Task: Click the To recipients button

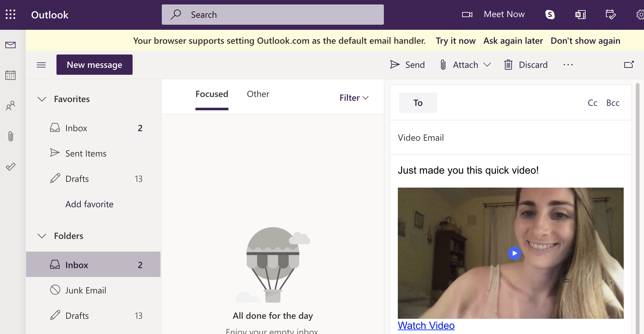Action: point(418,103)
